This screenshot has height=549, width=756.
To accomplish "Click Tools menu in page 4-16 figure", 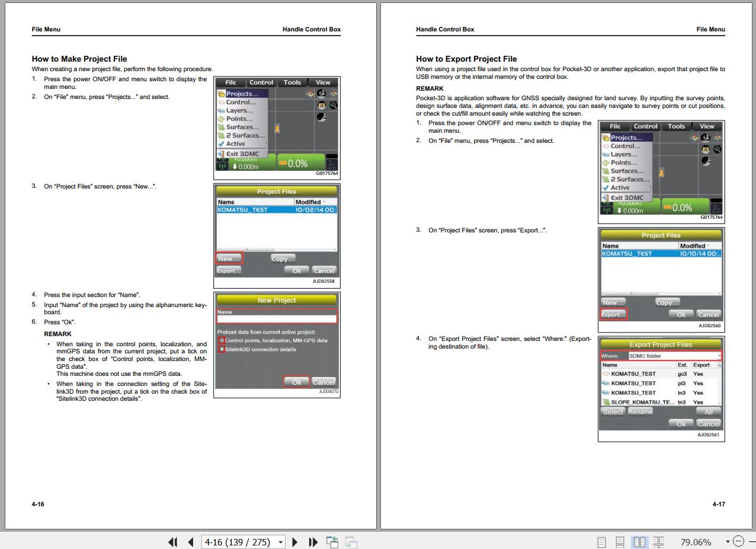I will pos(292,82).
